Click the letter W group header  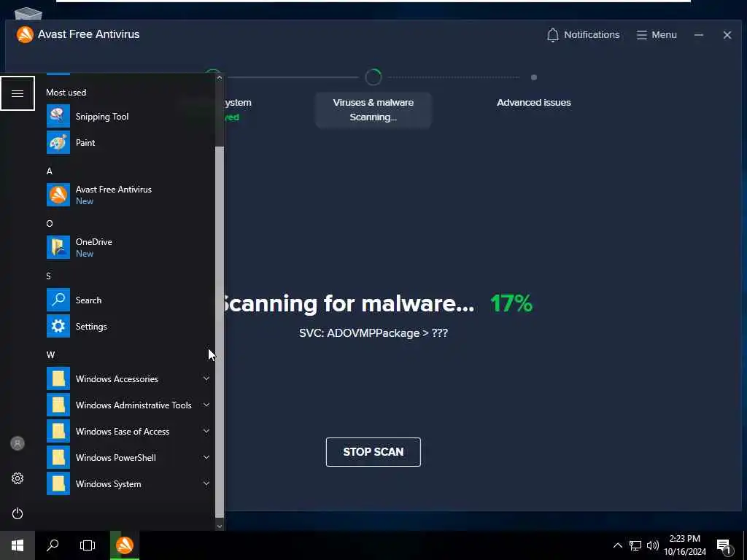pos(50,355)
